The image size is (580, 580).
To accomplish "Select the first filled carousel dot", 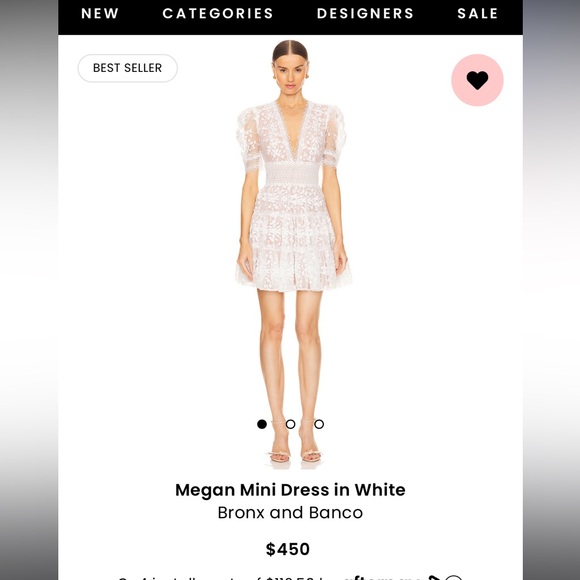I will tap(262, 424).
